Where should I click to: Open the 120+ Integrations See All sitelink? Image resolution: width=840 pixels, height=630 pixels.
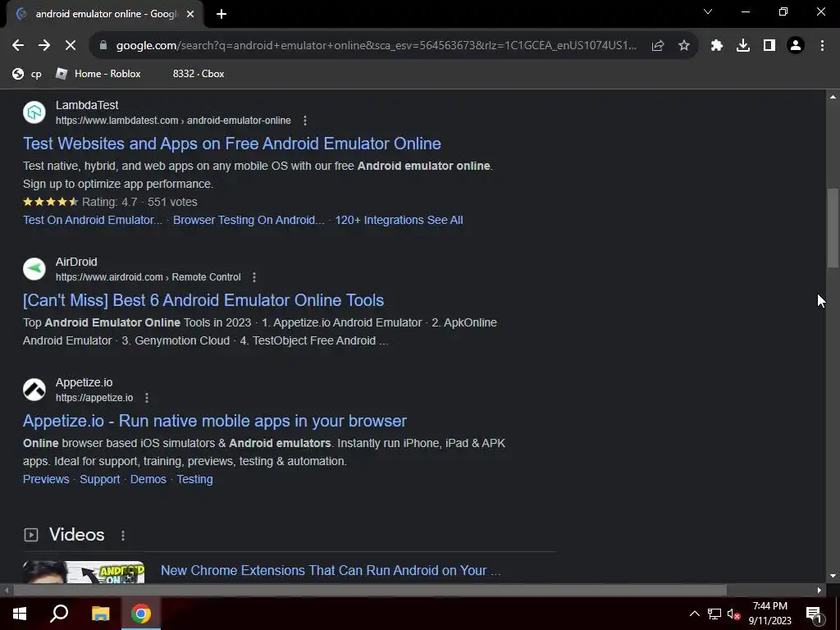tap(399, 220)
